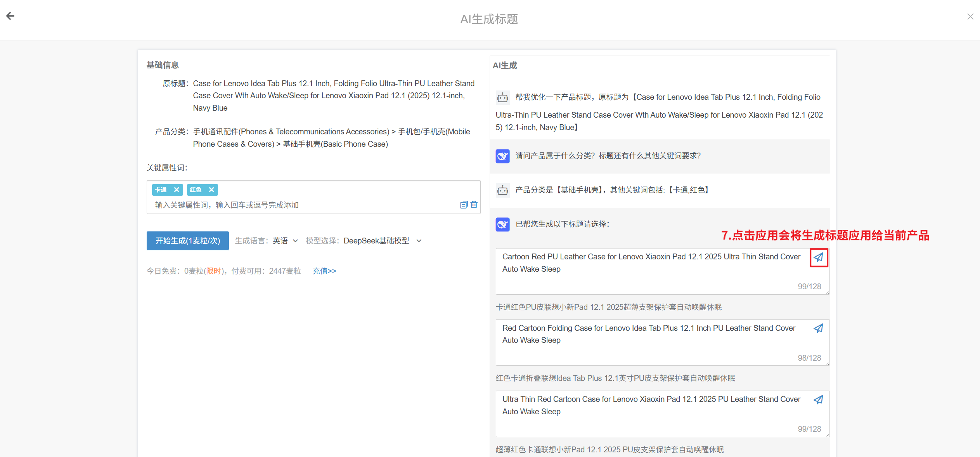Apply the first generated Cartoon Red title

point(818,257)
